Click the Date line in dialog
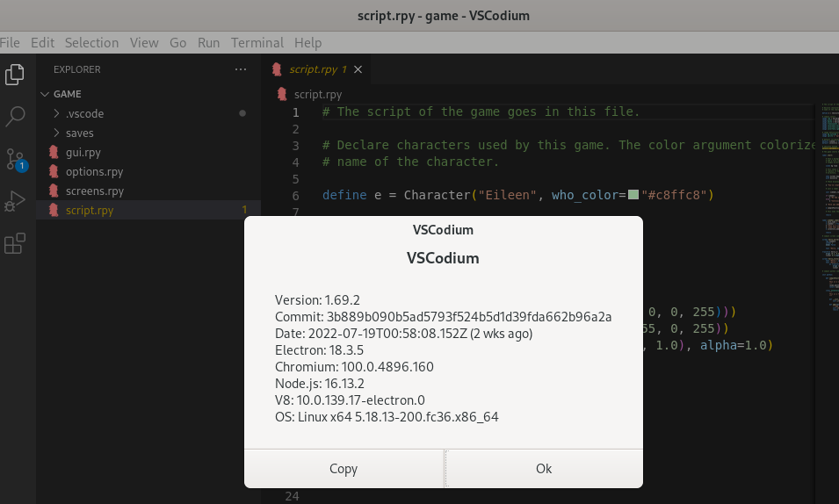The height and width of the screenshot is (504, 839). pyautogui.click(x=403, y=334)
